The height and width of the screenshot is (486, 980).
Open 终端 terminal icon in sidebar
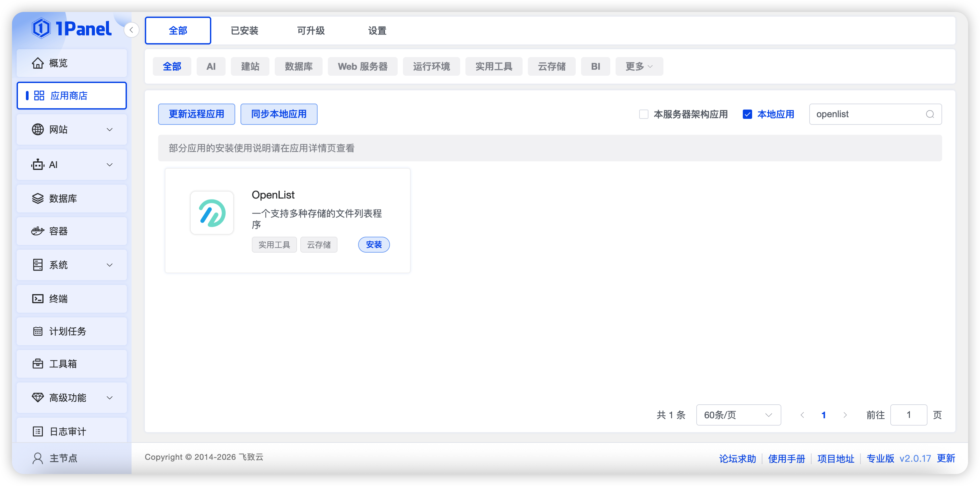click(38, 299)
